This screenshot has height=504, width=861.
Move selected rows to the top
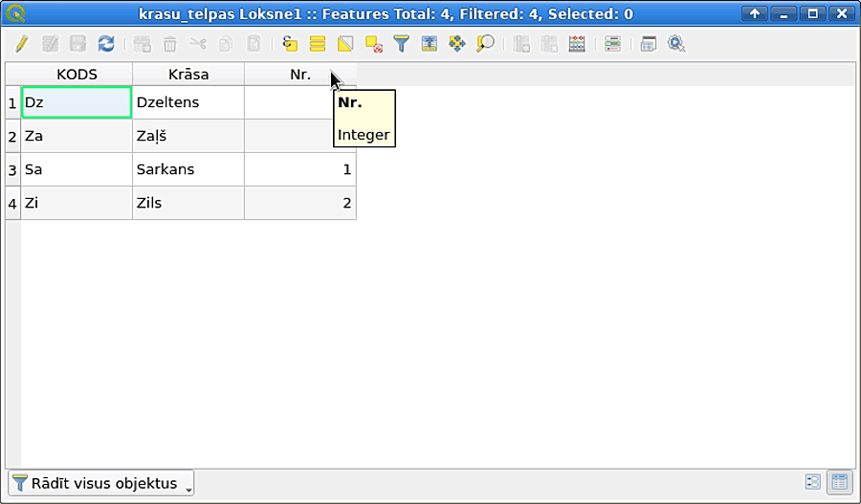click(430, 43)
